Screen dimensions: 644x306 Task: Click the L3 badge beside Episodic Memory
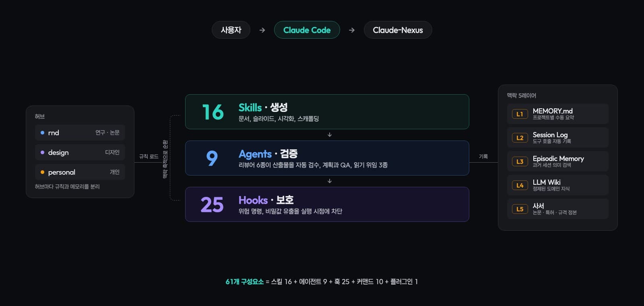pos(520,161)
